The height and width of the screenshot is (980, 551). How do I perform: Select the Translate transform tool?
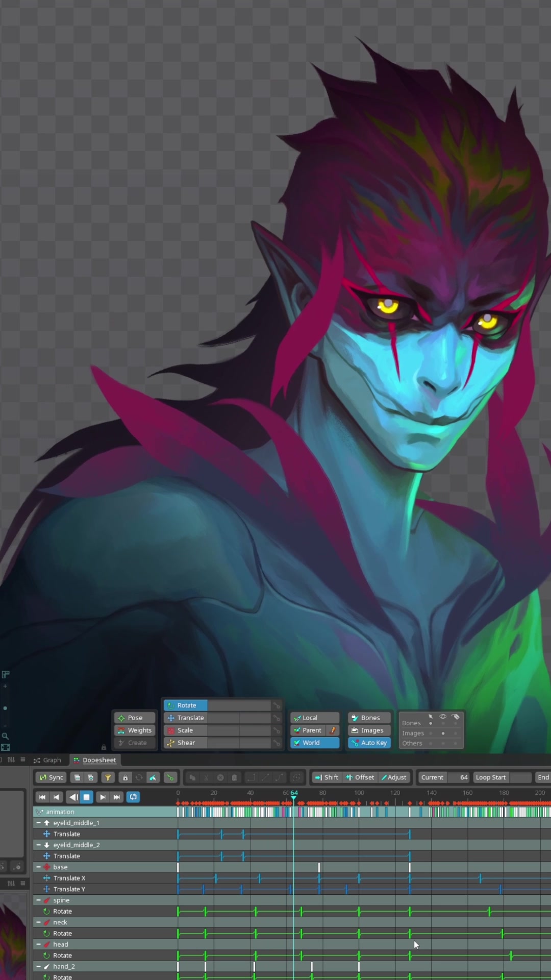point(186,718)
